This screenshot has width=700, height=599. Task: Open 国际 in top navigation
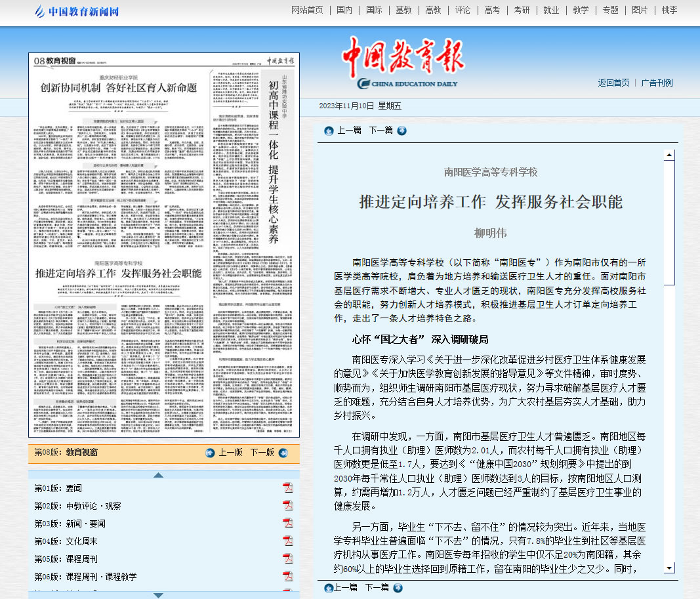(x=374, y=10)
